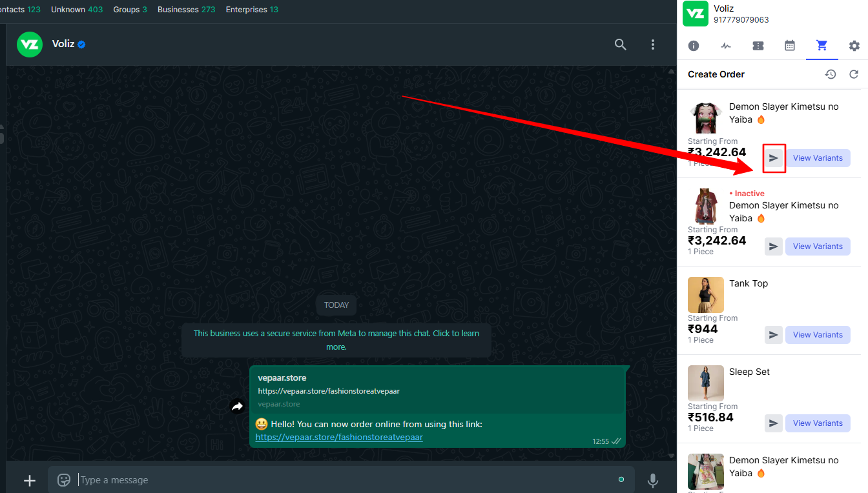Filter chats by Businesses 273
The width and height of the screenshot is (868, 493).
(x=187, y=10)
